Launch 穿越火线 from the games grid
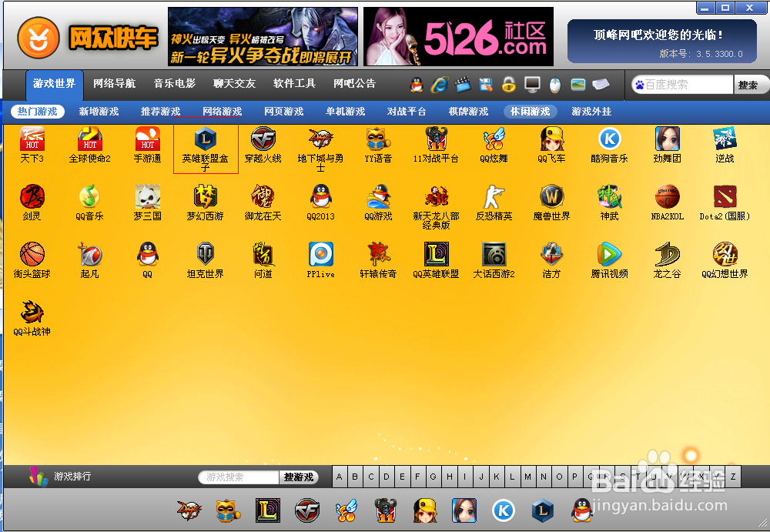Image resolution: width=770 pixels, height=532 pixels. click(x=263, y=145)
